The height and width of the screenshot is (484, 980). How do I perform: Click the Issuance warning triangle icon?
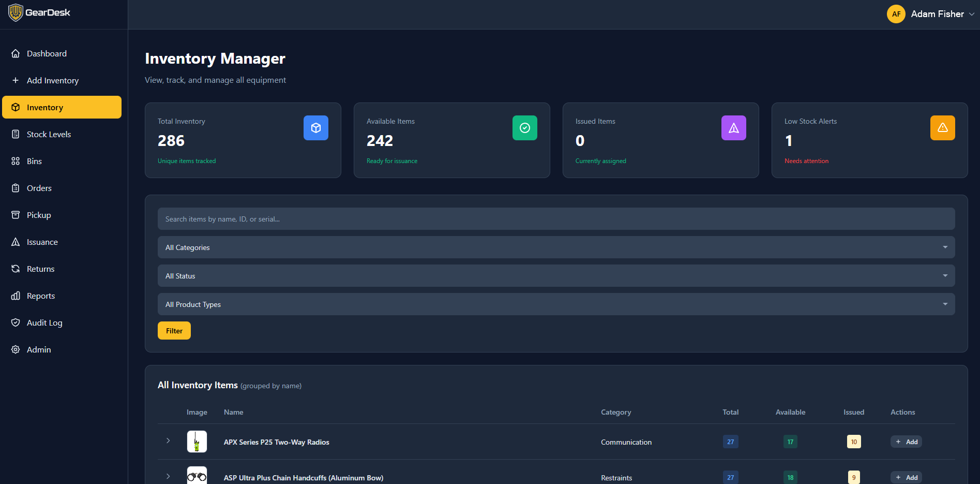point(16,242)
